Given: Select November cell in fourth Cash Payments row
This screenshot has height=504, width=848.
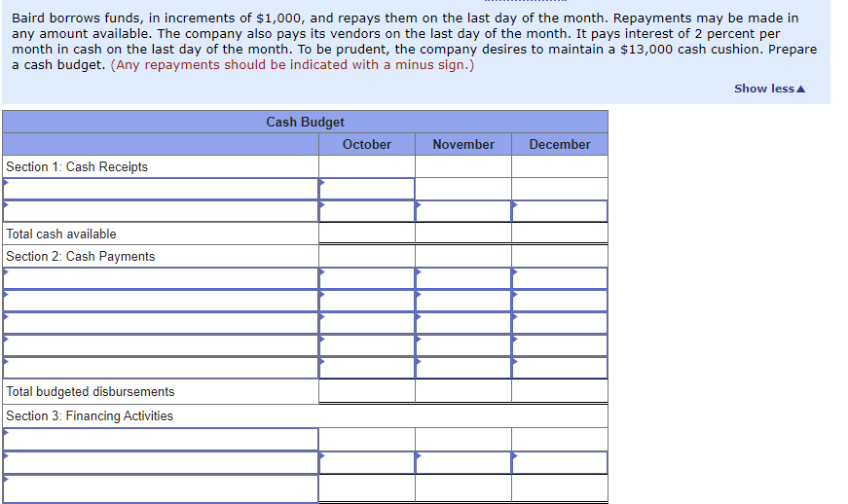Looking at the screenshot, I should (x=463, y=345).
